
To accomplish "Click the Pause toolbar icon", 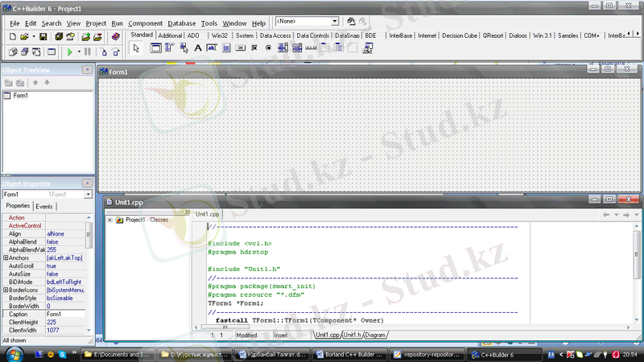I will click(88, 52).
